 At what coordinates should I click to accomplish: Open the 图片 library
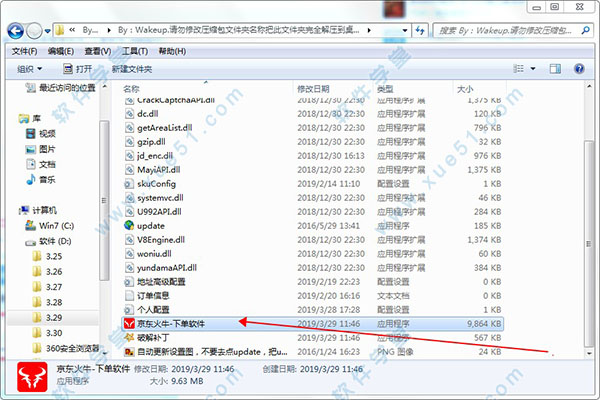(41, 149)
